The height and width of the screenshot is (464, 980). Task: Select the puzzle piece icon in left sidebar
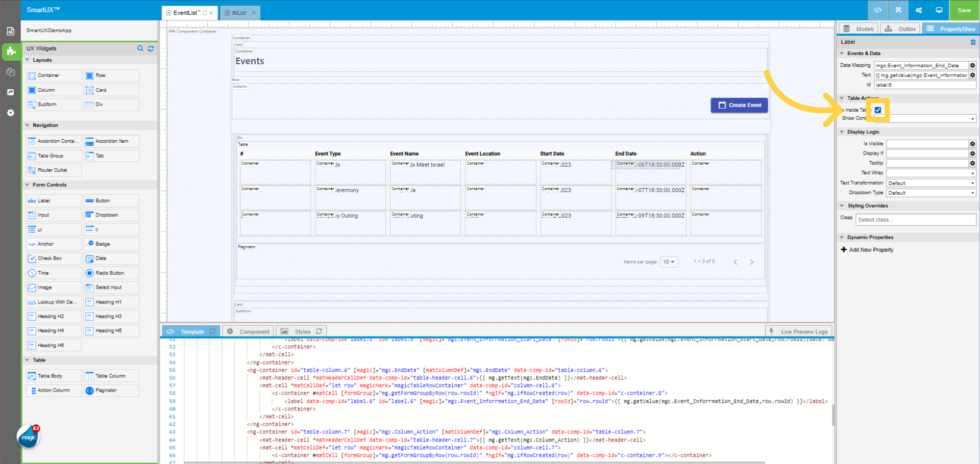(11, 51)
